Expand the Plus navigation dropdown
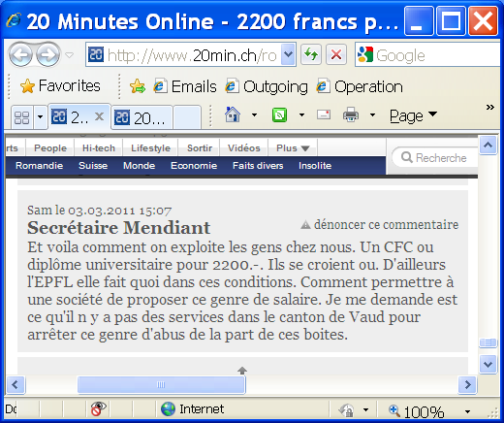The width and height of the screenshot is (504, 423). click(x=293, y=148)
